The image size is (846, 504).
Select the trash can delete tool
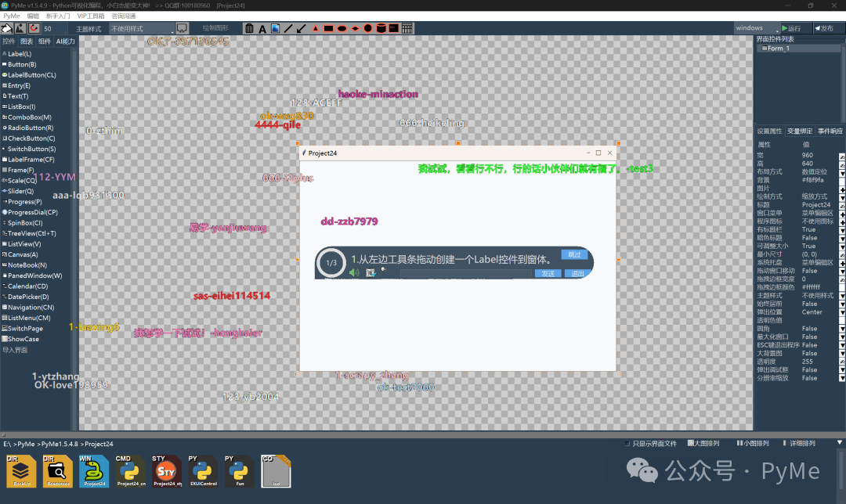249,29
